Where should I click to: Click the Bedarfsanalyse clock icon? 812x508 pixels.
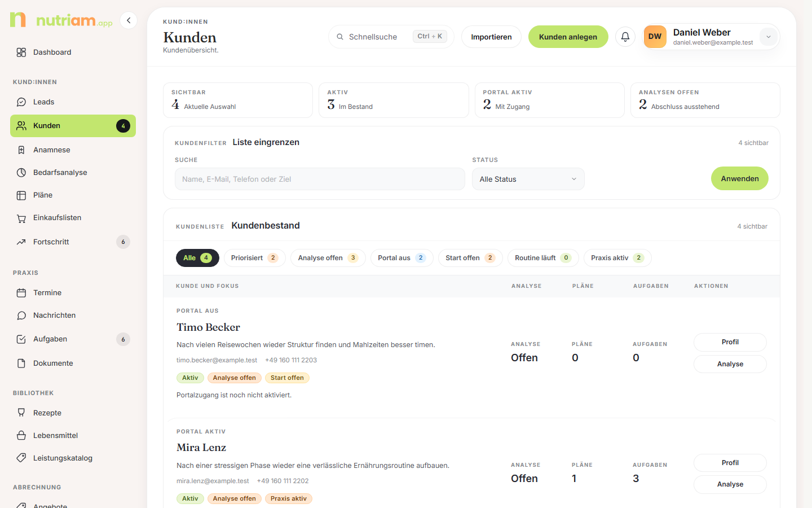click(x=21, y=173)
